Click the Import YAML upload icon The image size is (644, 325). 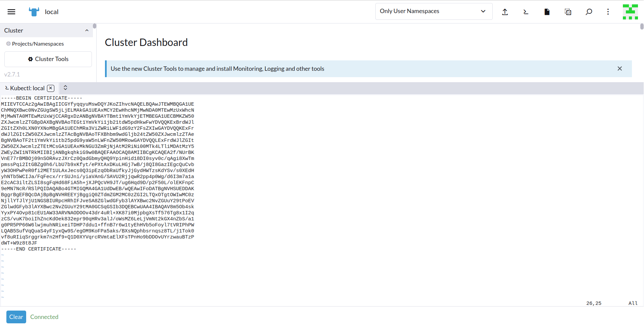coord(505,12)
